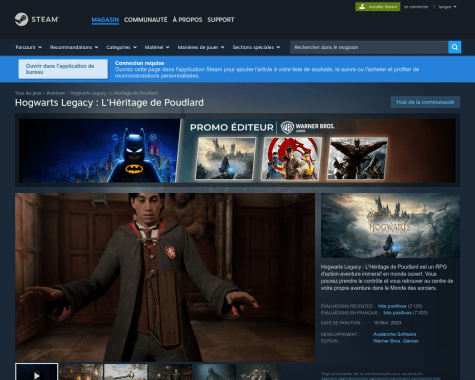Click the 10 févr. 2023 release date
This screenshot has width=475, height=380.
pos(387,323)
